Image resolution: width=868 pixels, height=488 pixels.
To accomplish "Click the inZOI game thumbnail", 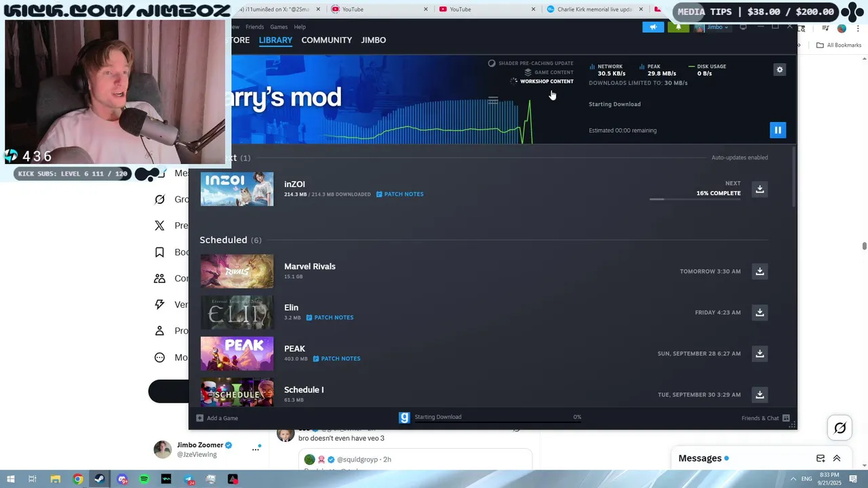I will click(x=237, y=189).
